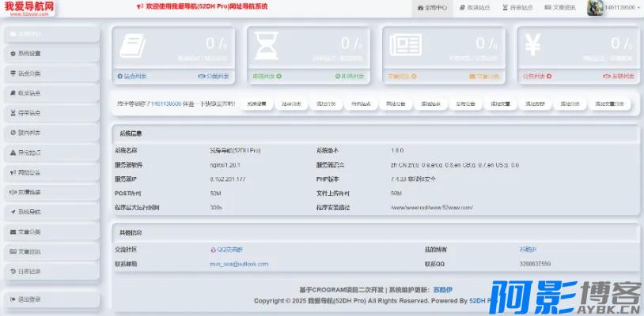Click the 添加文章 quick-access button
Viewport: 644px width, 316px height.
tap(500, 104)
